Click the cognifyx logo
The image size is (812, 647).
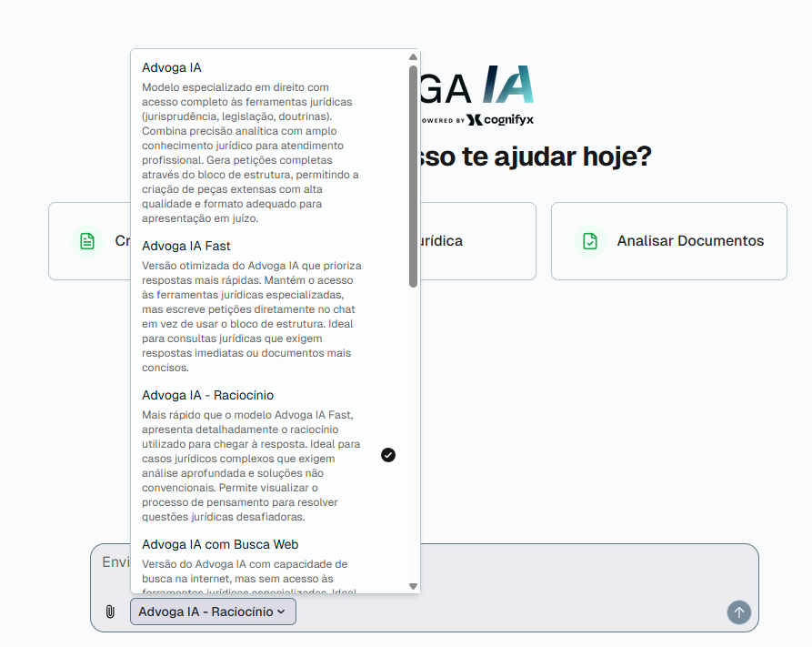click(x=500, y=120)
